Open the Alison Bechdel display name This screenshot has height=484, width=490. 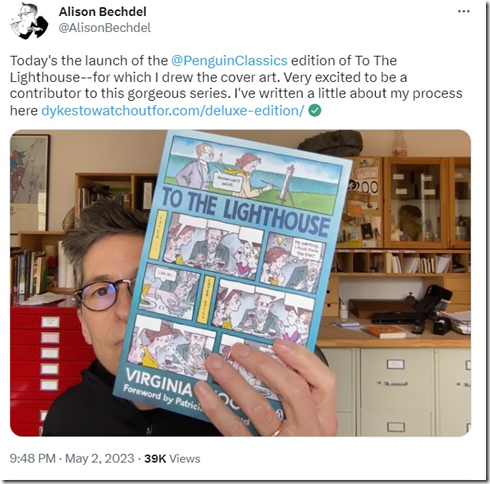[x=103, y=12]
